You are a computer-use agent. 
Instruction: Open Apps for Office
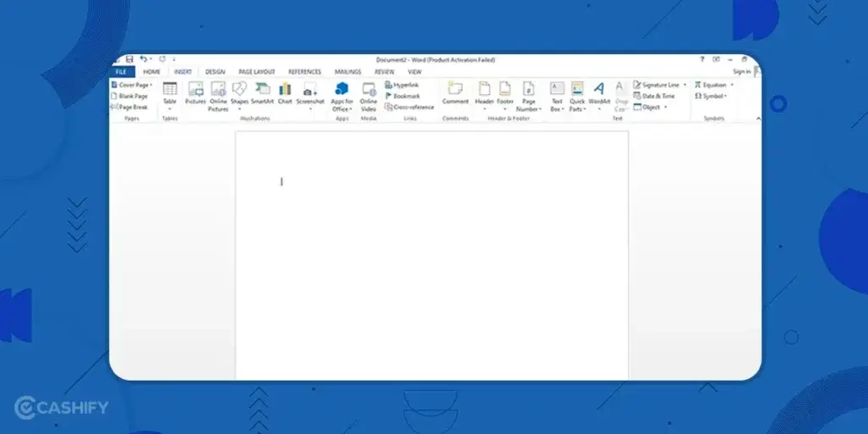342,97
